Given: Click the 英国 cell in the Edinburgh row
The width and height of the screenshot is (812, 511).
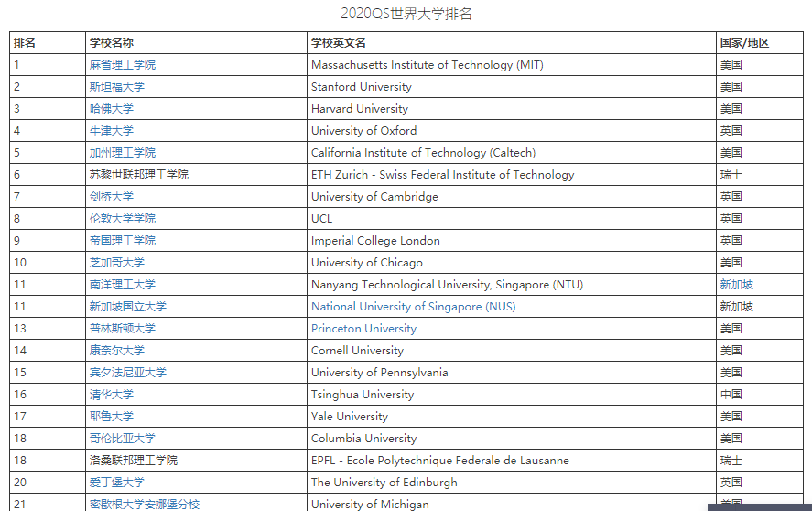Looking at the screenshot, I should click(760, 483).
